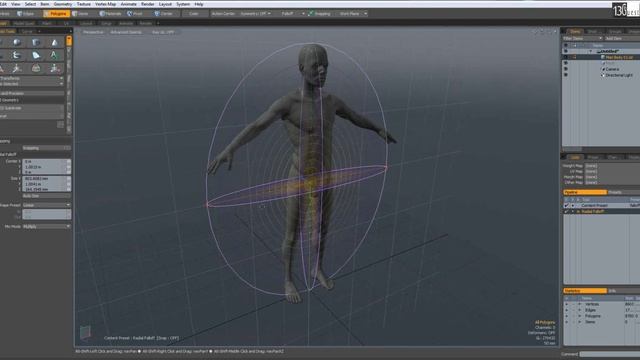
Task: Select the Sphere primitive tool icon
Action: 17,42
